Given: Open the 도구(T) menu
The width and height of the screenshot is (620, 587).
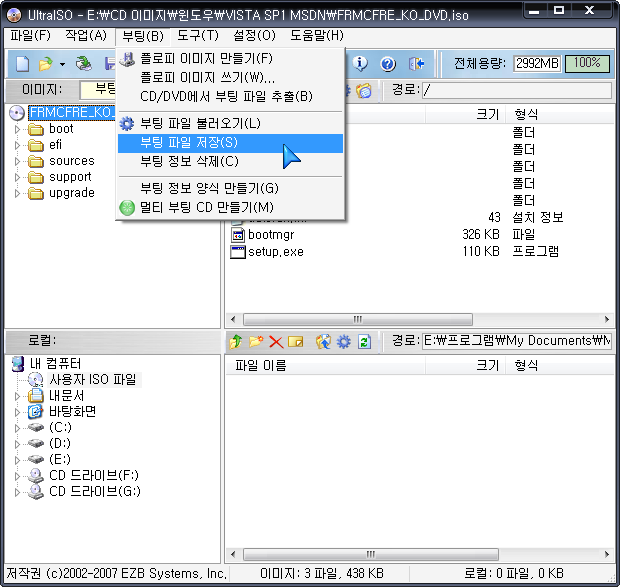Looking at the screenshot, I should coord(198,36).
